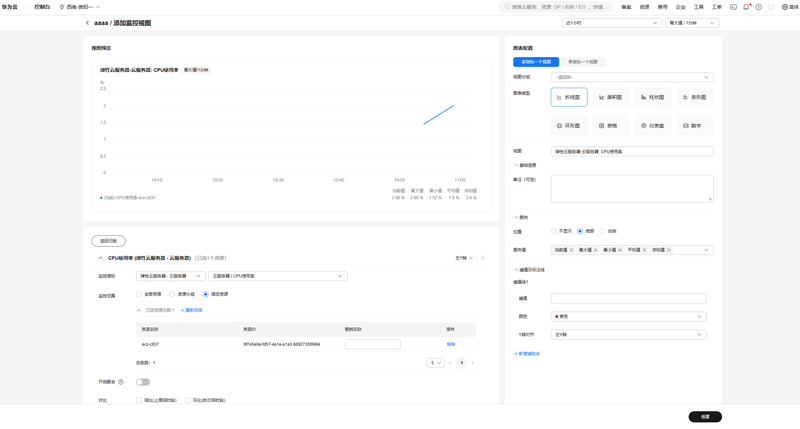Image resolution: width=800 pixels, height=429 pixels.
Task: Switch to 多指标一个视图 tab
Action: (536, 62)
